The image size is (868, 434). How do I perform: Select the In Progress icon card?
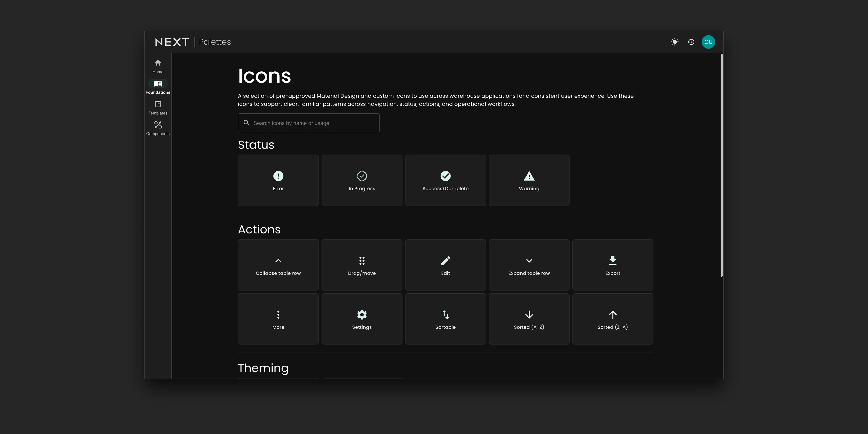(361, 180)
